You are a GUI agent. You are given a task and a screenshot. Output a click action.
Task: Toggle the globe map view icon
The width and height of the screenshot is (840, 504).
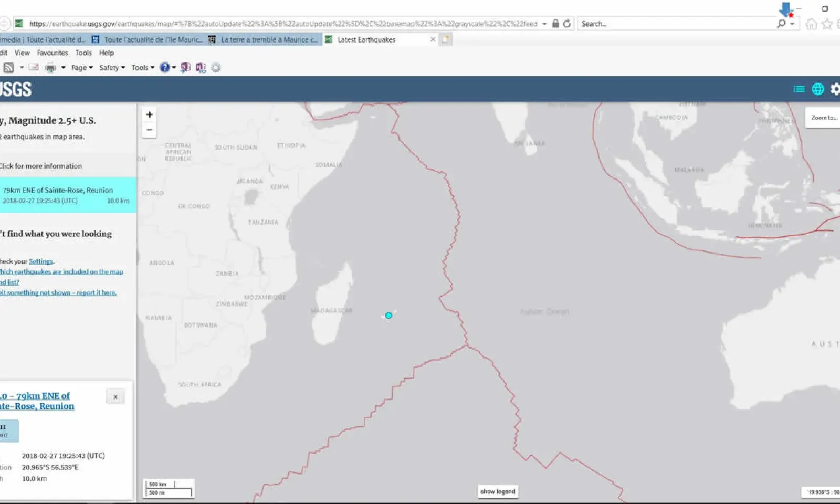817,89
